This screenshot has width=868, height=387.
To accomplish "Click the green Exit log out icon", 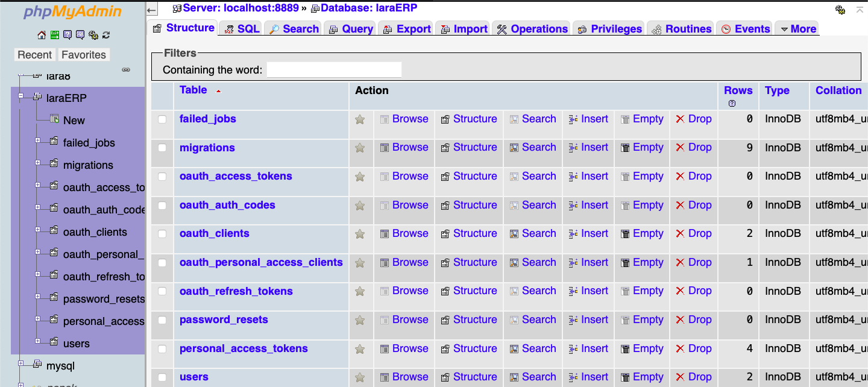I will pos(55,35).
